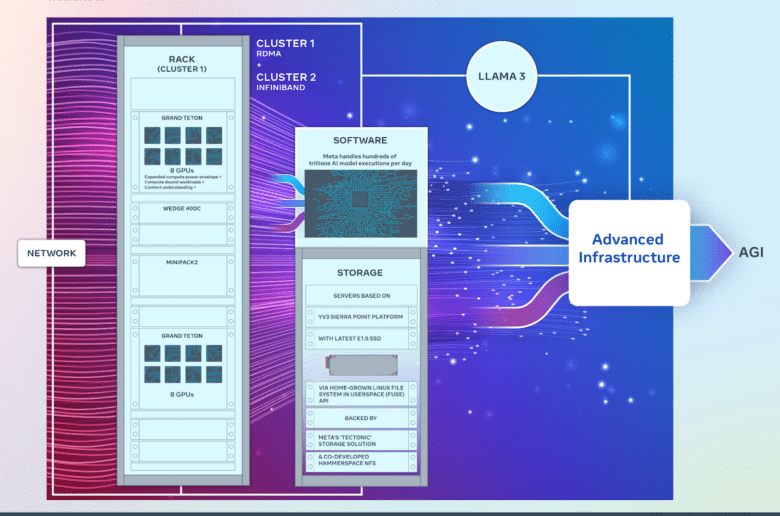
Task: Select last GPU chip icon in lower Grand Teton
Action: (214, 375)
